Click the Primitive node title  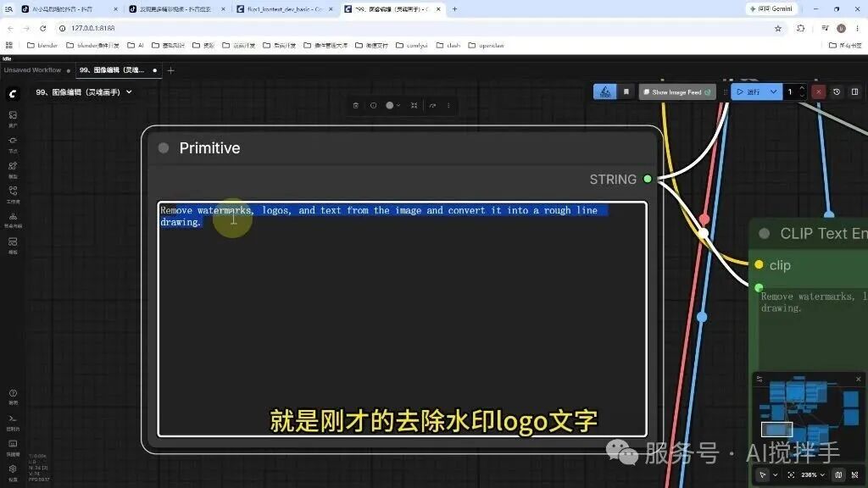tap(210, 147)
